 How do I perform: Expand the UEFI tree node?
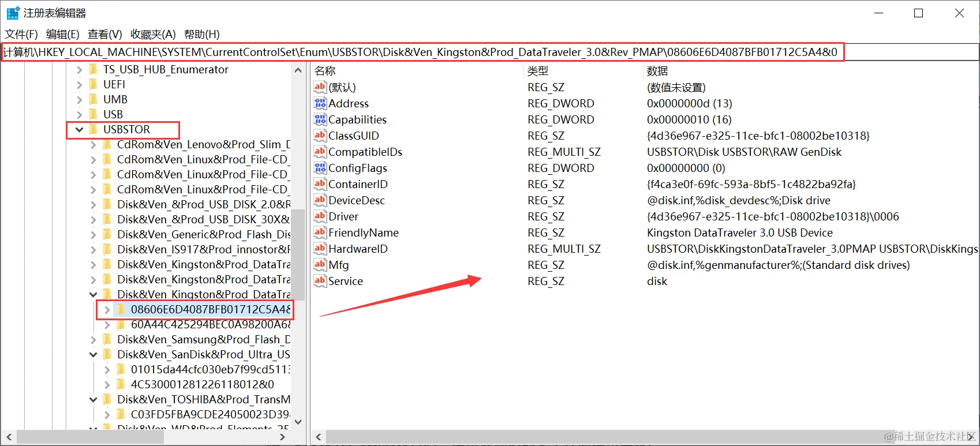coord(80,84)
